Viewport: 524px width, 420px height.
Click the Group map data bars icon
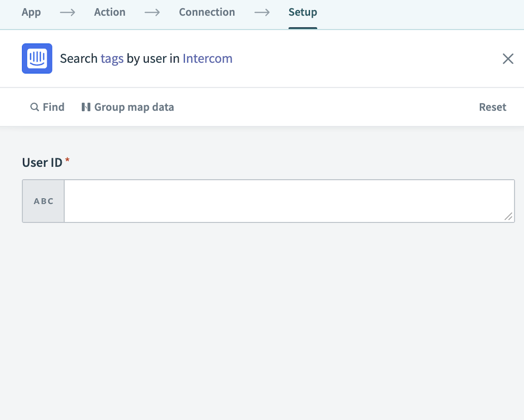point(86,107)
